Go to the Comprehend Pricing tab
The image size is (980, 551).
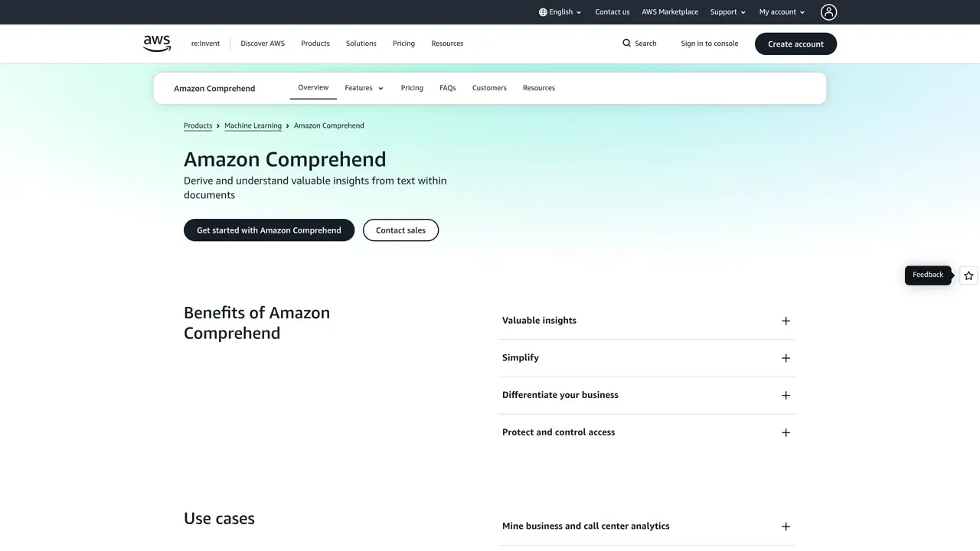412,88
